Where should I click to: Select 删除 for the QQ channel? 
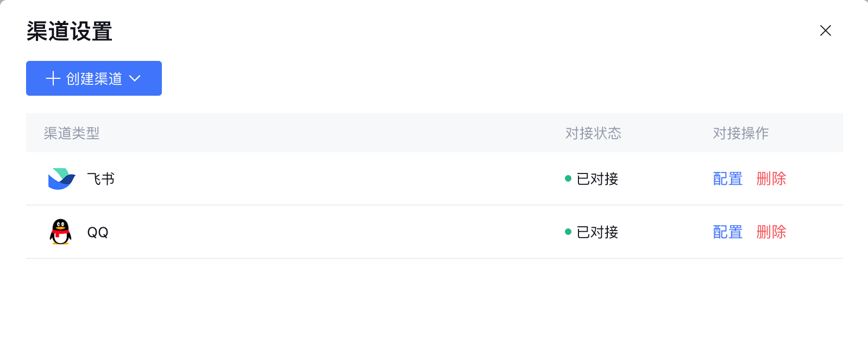click(771, 232)
